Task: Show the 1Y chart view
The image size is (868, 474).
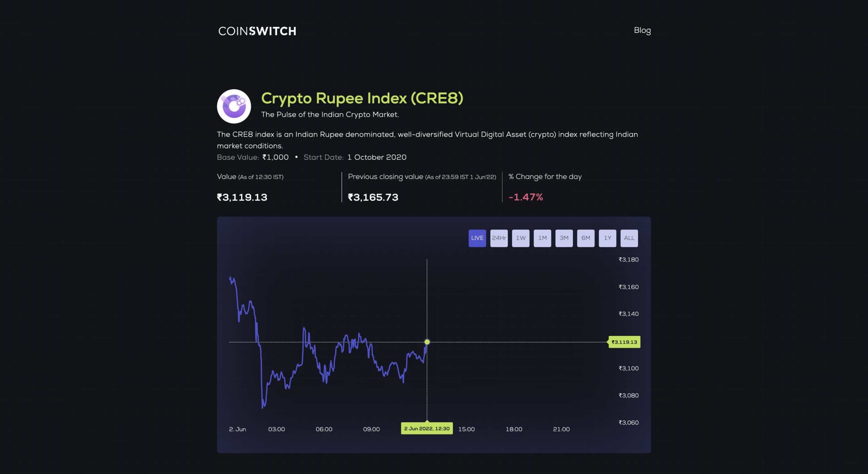Action: (607, 238)
